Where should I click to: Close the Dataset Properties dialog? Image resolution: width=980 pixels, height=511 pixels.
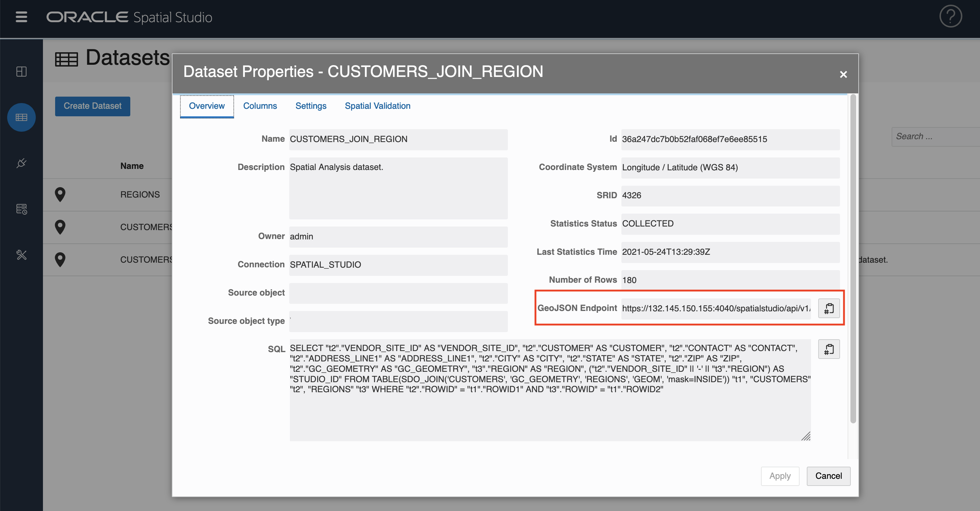coord(843,74)
